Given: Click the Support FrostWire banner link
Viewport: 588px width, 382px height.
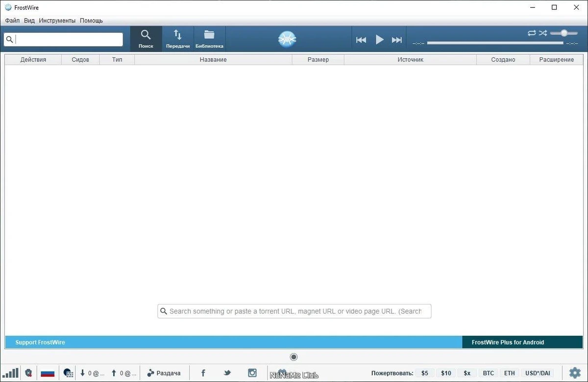Looking at the screenshot, I should tap(40, 342).
